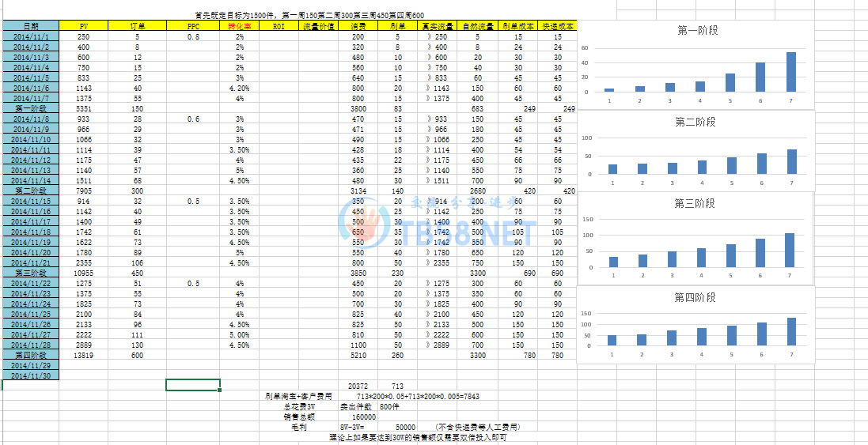868x445 pixels.
Task: Click the arrow icon in the 2014/11/1 真实流量 cell
Action: [428, 37]
